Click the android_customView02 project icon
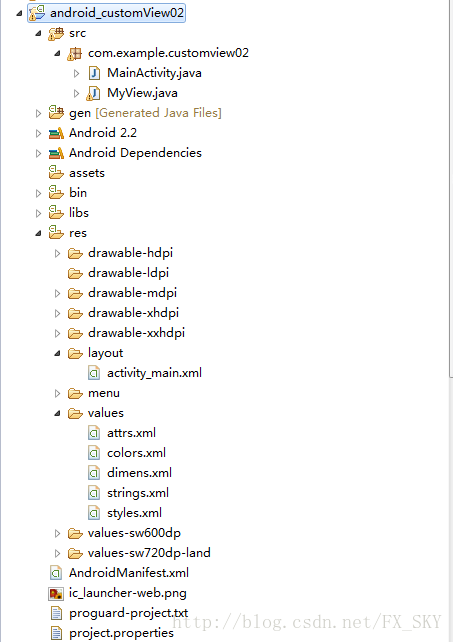 point(37,13)
